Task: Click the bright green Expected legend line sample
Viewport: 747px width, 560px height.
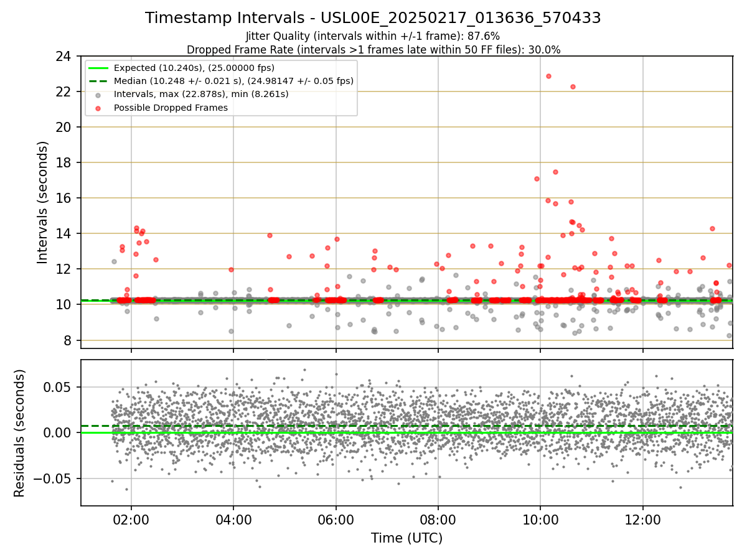Action: pos(98,68)
